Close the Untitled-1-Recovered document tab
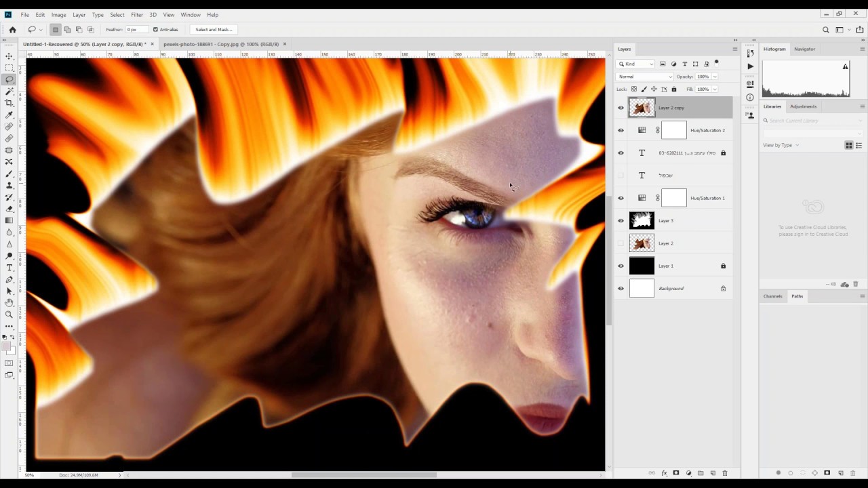Screen dimensions: 868x488 pyautogui.click(x=152, y=44)
